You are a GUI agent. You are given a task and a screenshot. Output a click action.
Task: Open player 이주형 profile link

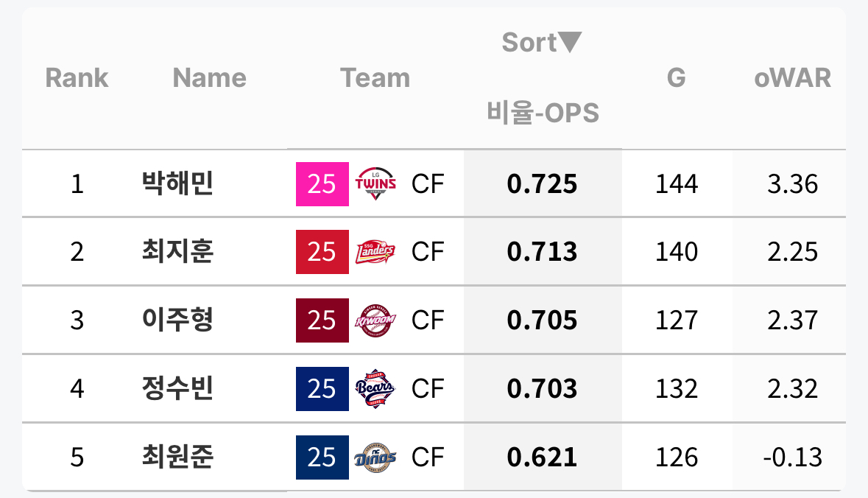tap(177, 320)
